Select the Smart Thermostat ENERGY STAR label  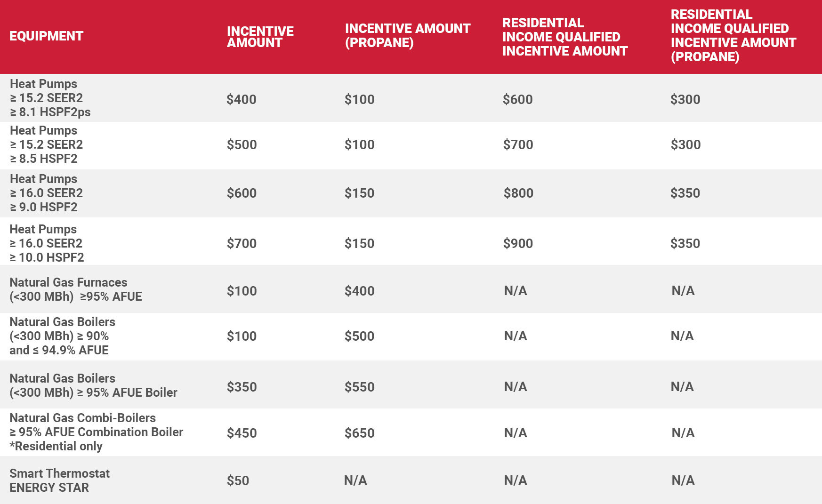tap(59, 480)
